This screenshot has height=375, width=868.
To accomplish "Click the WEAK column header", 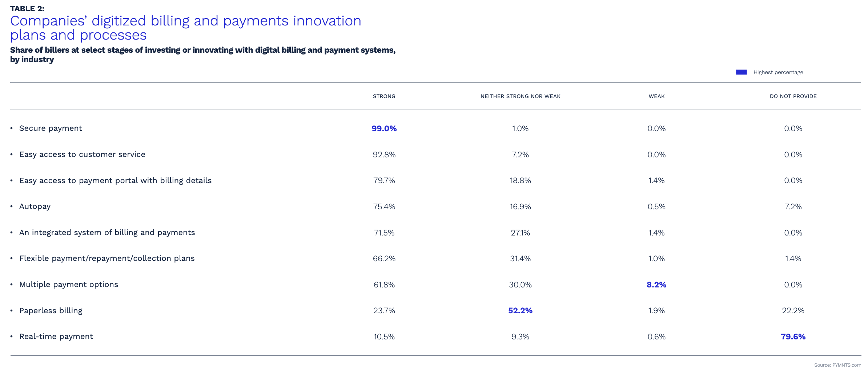I will point(656,96).
